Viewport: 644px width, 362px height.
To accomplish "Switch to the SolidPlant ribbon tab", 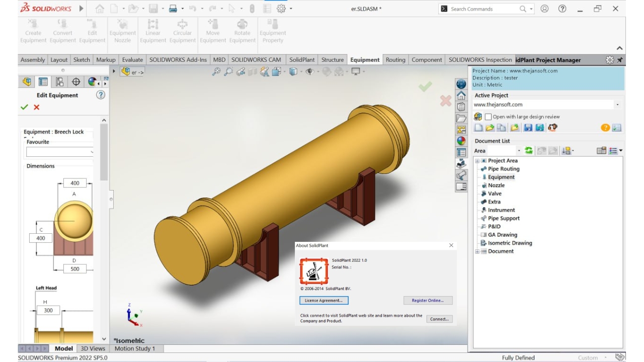I will click(x=302, y=59).
